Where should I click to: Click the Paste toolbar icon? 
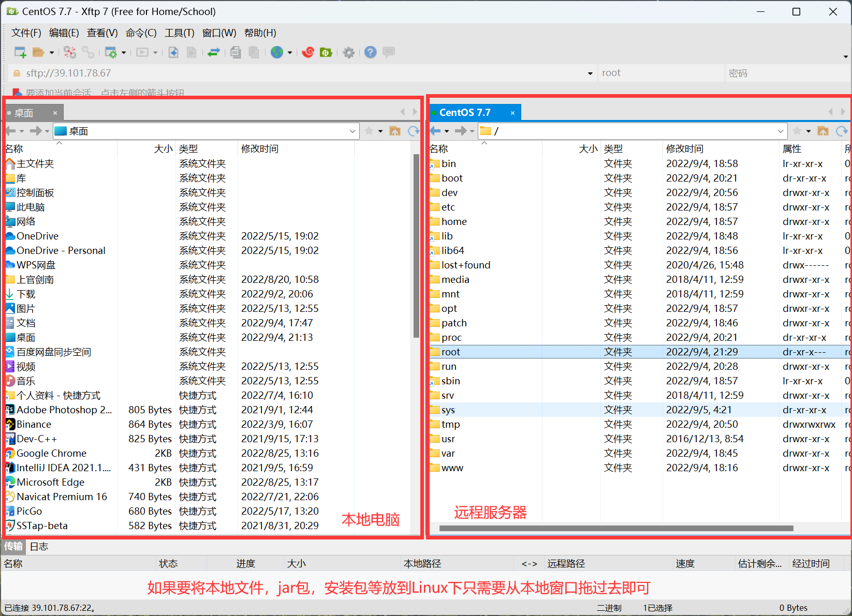pyautogui.click(x=254, y=52)
